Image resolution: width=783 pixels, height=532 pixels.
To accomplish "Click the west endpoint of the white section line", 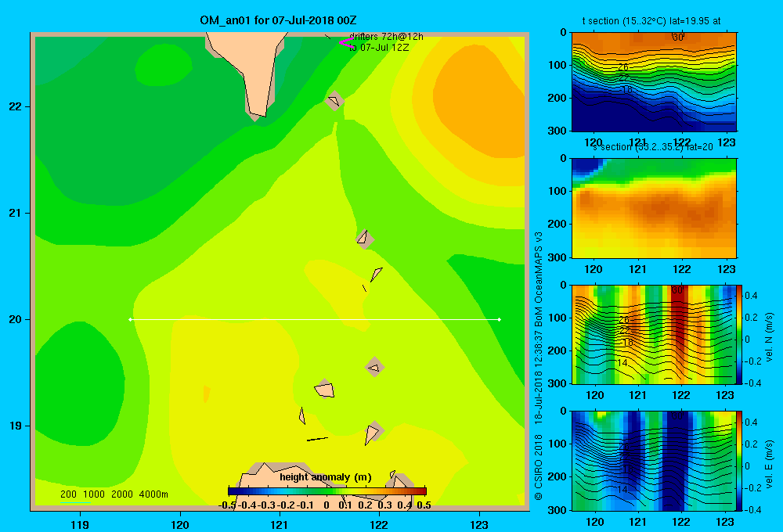I will pyautogui.click(x=131, y=319).
